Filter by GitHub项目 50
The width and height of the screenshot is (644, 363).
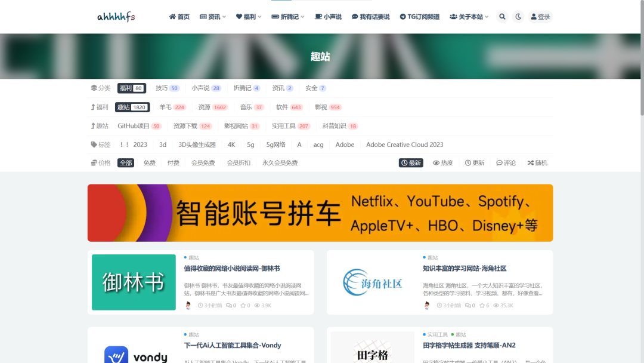(x=139, y=126)
